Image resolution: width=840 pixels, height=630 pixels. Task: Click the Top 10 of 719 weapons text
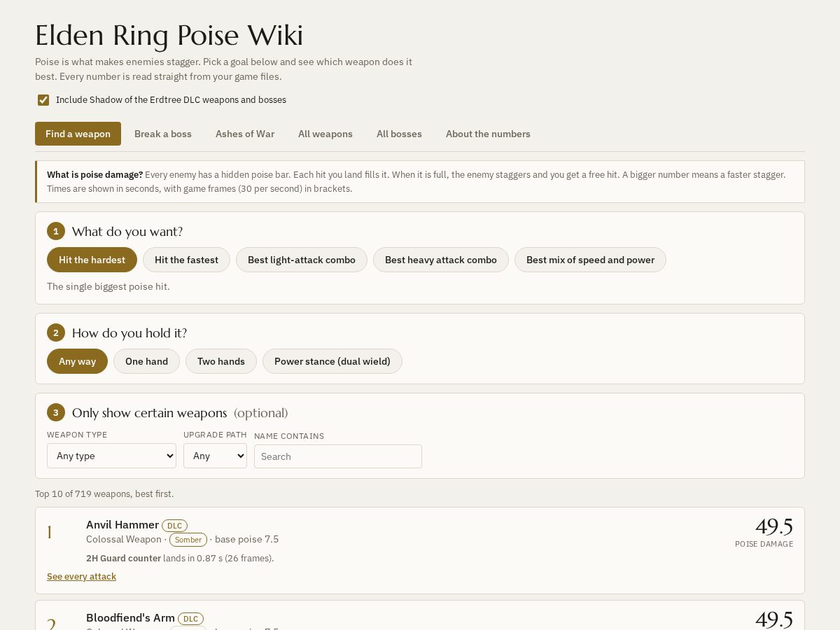pos(104,494)
